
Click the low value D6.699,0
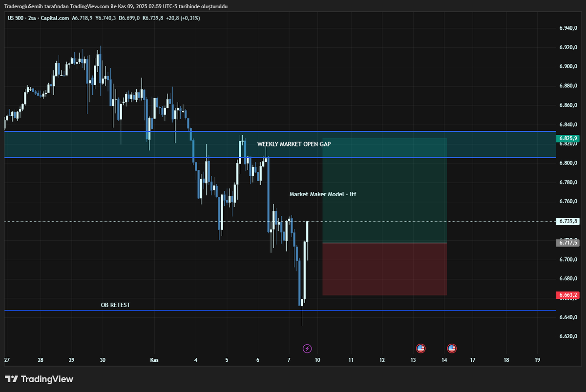[129, 18]
